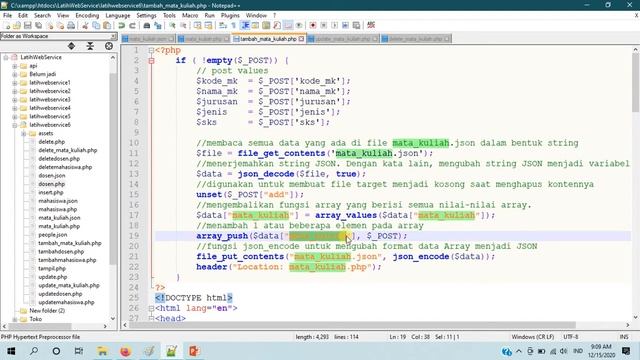Image resolution: width=640 pixels, height=360 pixels.
Task: Expand latihwebservice1 folder node
Action: (x=15, y=83)
